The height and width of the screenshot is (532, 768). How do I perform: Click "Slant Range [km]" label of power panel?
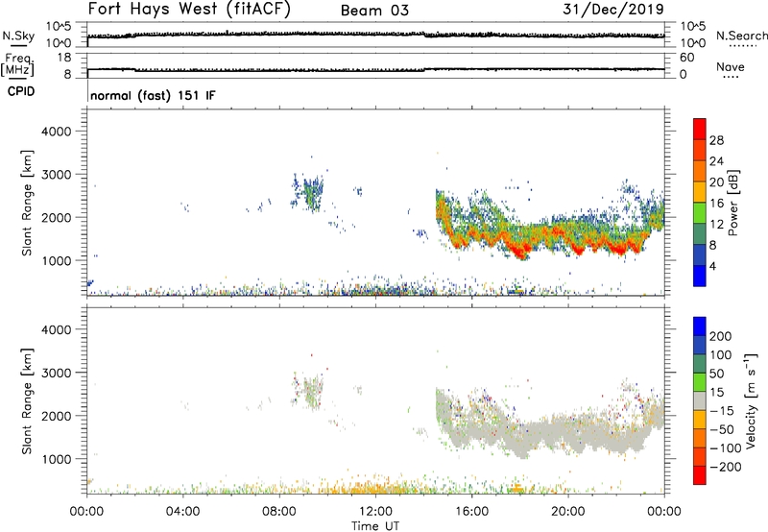tap(27, 203)
